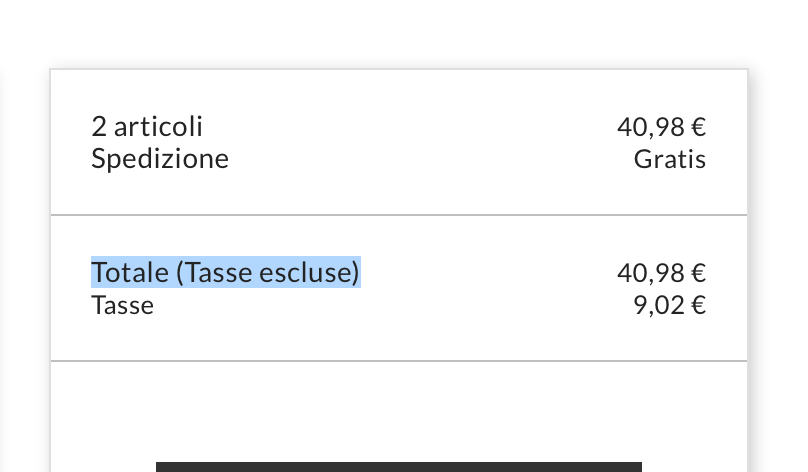Screen dimensions: 808x472
Task: Click the euro sign of the Totale amount
Action: coord(698,273)
